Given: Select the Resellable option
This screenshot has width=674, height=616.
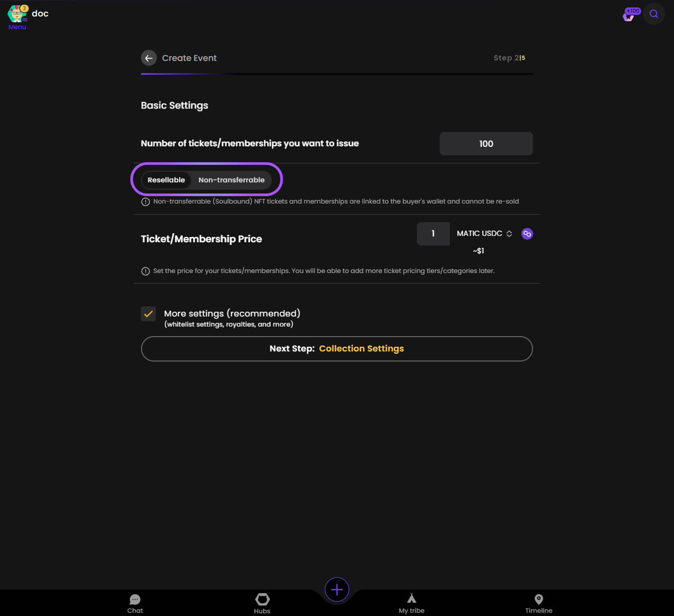Looking at the screenshot, I should (166, 180).
